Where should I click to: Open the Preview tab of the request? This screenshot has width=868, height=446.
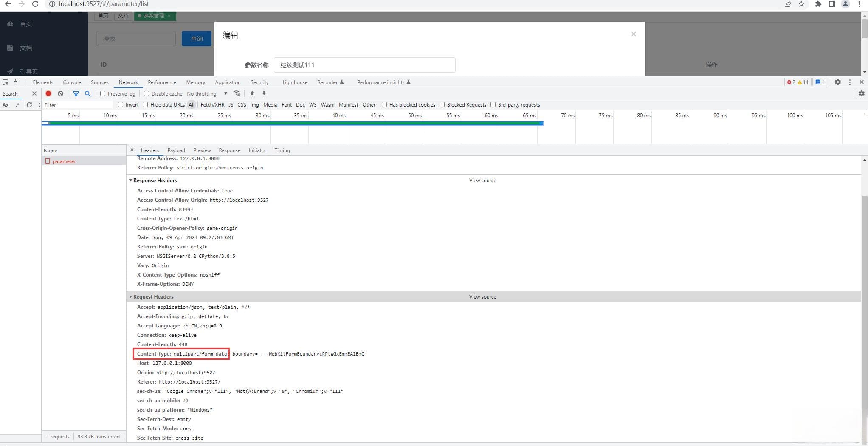coord(202,150)
